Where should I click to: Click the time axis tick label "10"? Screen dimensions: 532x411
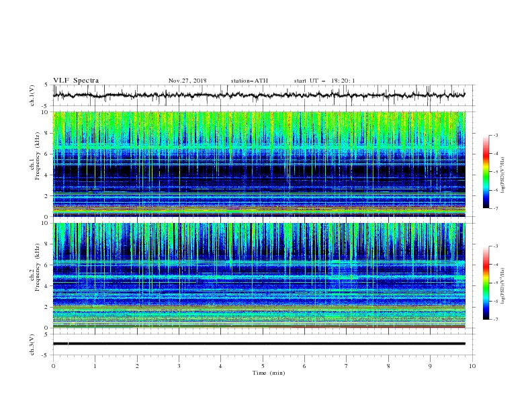pos(472,366)
